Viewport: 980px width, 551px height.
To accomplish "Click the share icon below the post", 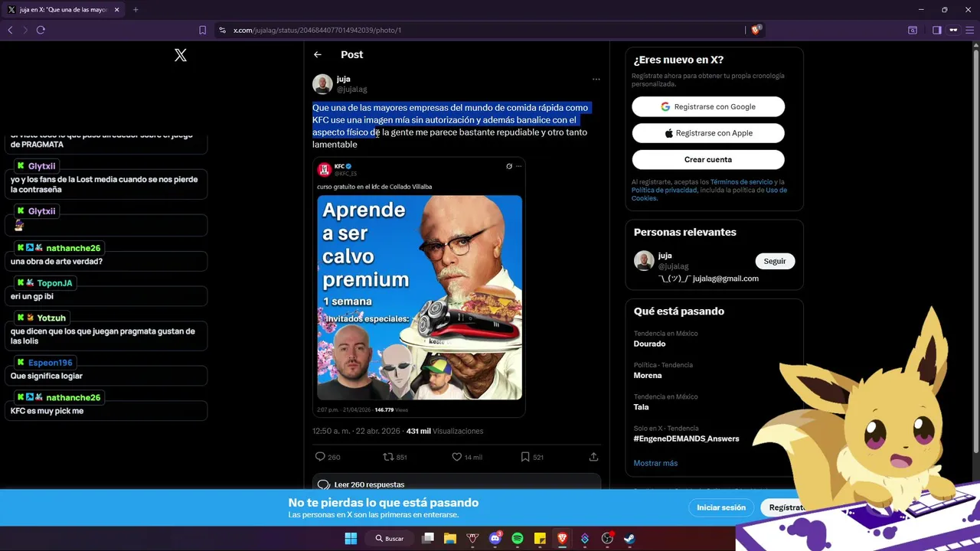I will pos(593,457).
